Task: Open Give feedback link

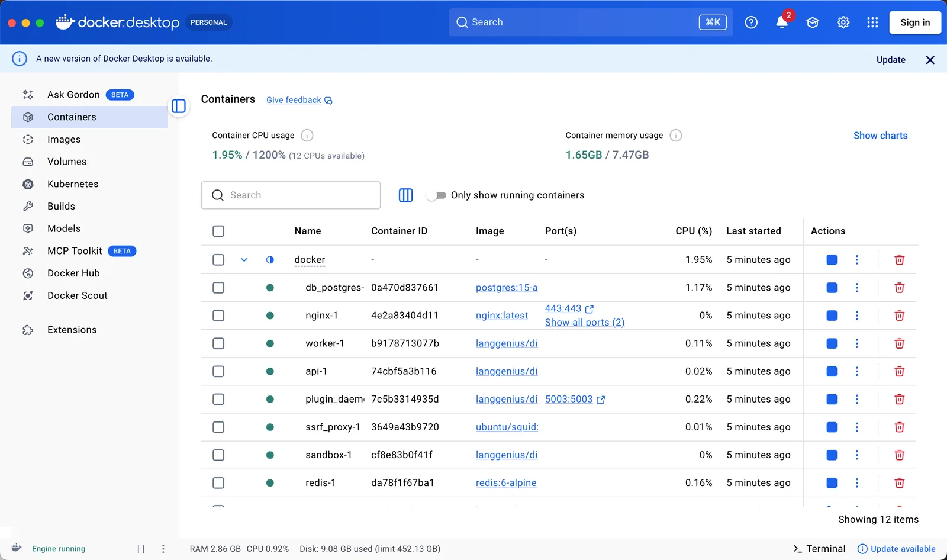Action: [299, 100]
